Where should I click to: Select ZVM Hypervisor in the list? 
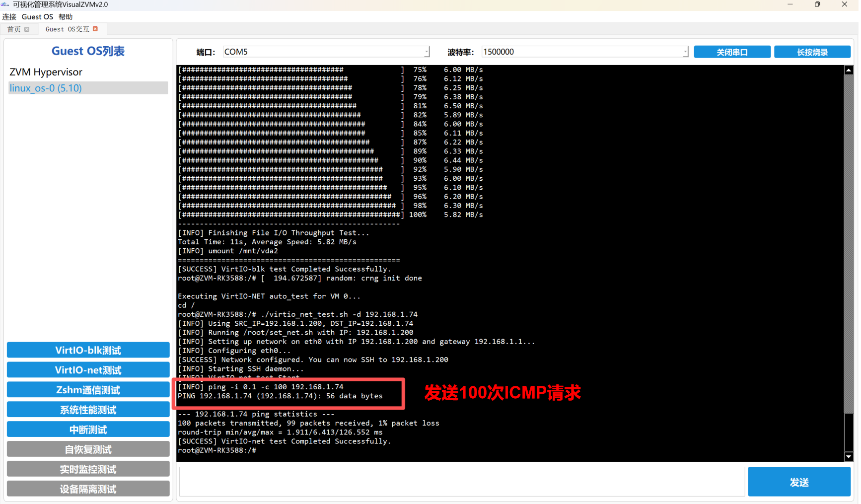click(46, 72)
